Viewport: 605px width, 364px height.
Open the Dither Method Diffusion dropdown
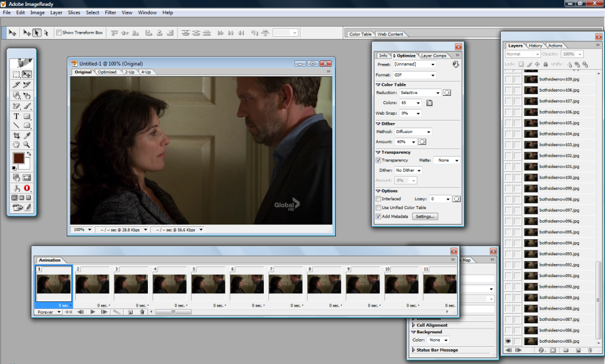pyautogui.click(x=413, y=132)
